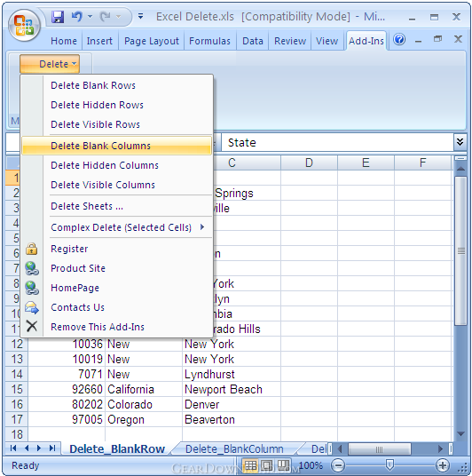Image resolution: width=472 pixels, height=476 pixels.
Task: Click the blue Help question mark icon
Action: tap(399, 39)
